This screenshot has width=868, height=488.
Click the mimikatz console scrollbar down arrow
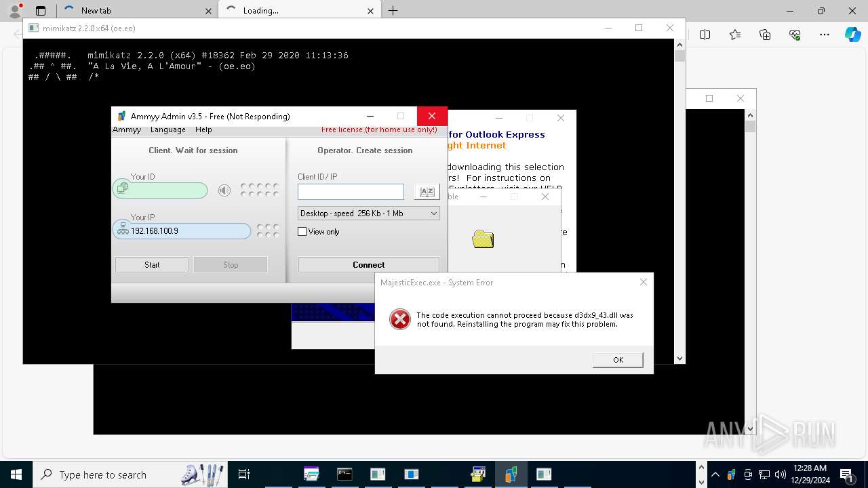[680, 359]
